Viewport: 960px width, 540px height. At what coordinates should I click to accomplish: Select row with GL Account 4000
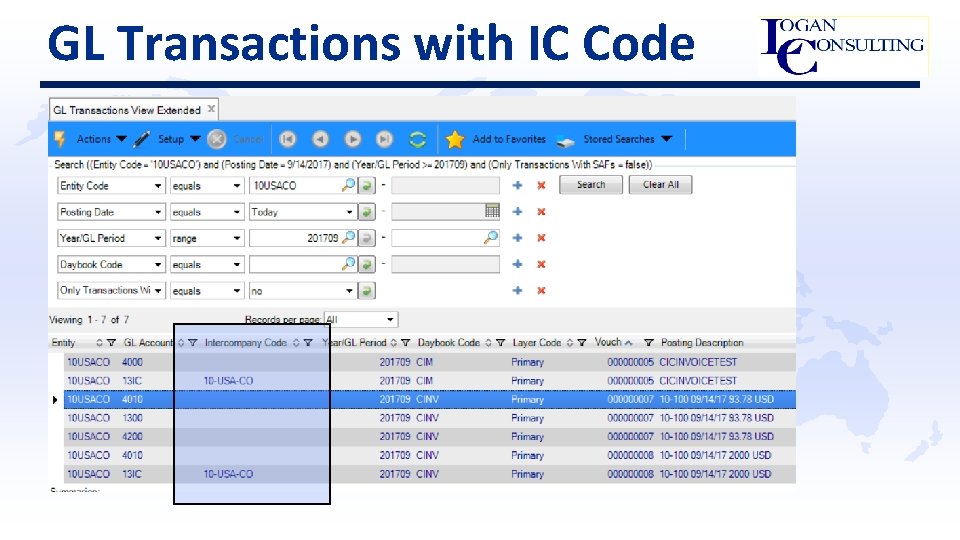point(430,362)
